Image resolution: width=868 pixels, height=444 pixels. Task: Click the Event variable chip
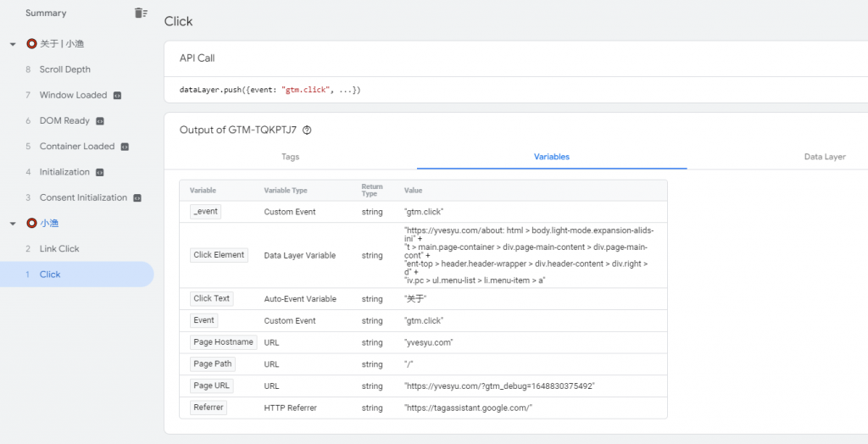(x=203, y=320)
